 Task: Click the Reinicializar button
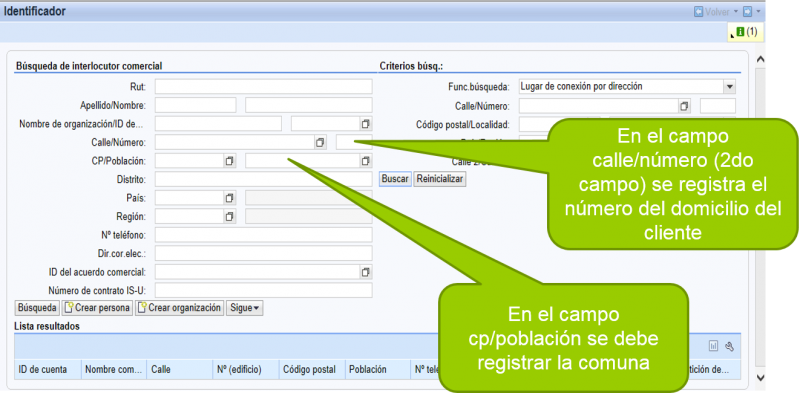440,180
